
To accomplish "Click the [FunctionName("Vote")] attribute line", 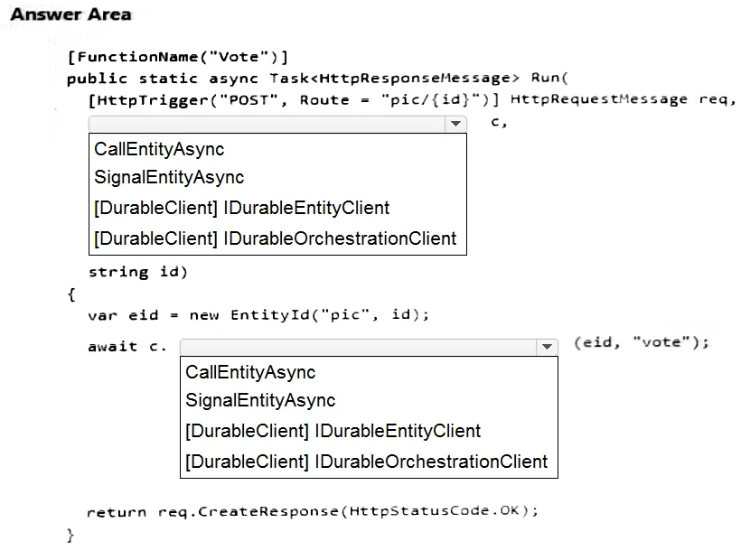I will coord(178,57).
